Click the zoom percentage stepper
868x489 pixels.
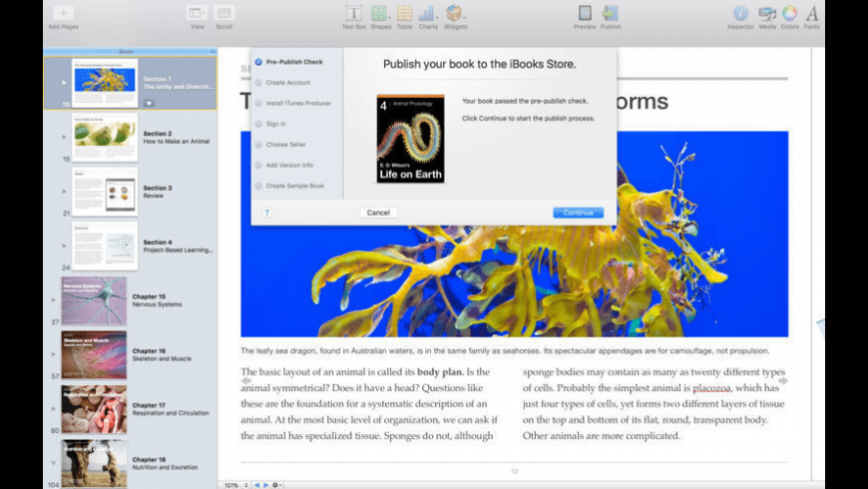point(245,485)
